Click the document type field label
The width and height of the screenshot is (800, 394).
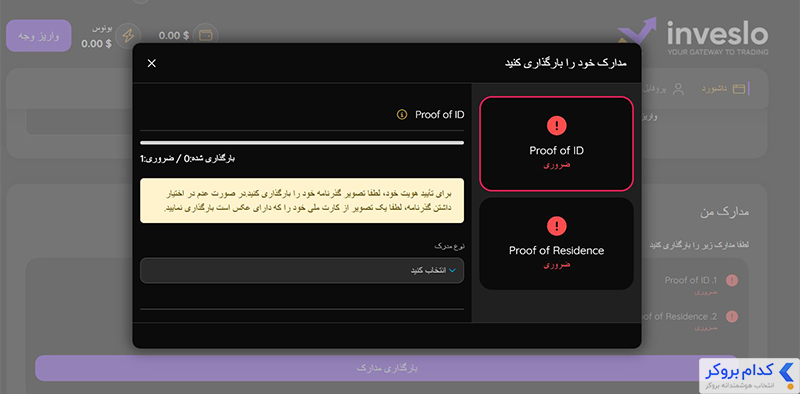click(x=449, y=247)
